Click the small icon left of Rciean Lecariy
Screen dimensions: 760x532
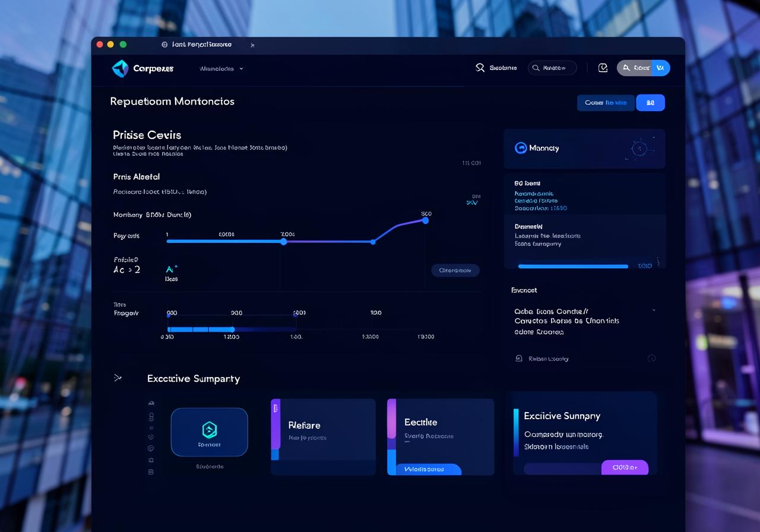518,358
